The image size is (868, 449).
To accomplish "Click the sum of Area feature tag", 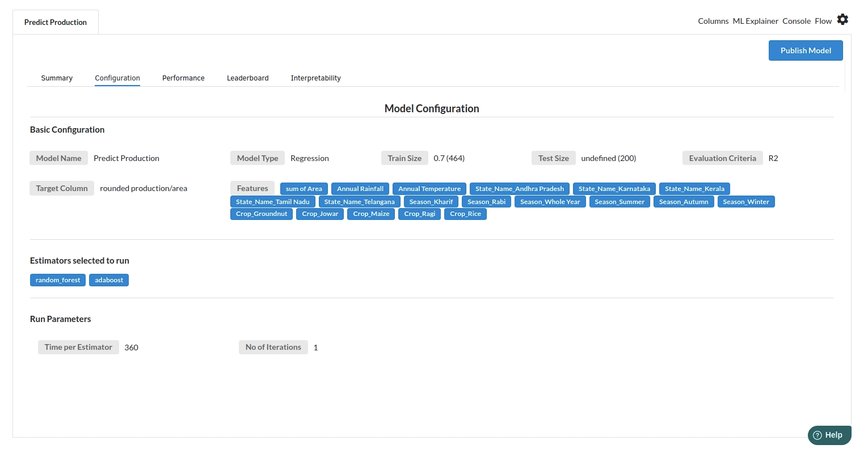I will (304, 189).
